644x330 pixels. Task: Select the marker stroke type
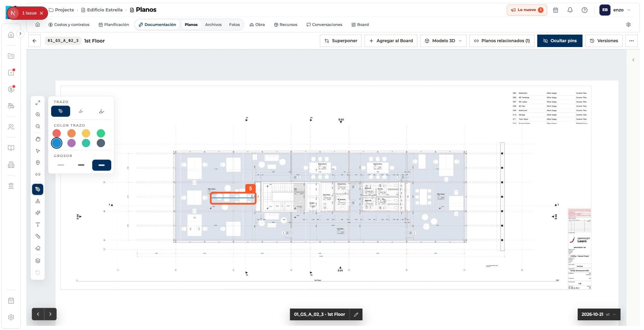click(81, 111)
